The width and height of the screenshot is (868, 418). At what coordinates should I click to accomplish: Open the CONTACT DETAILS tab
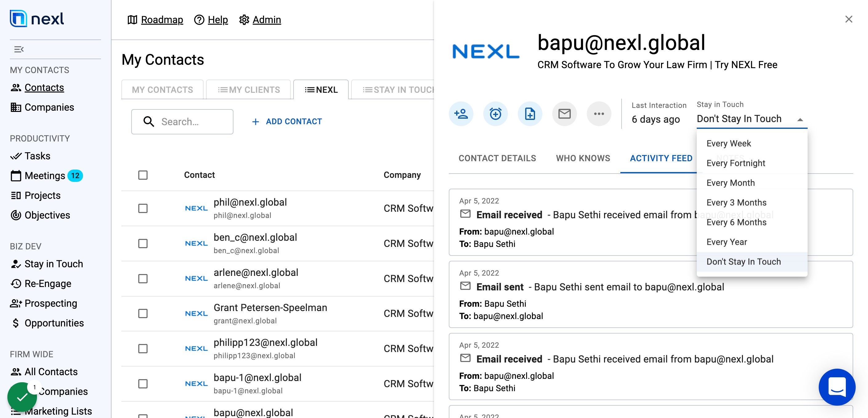[497, 158]
